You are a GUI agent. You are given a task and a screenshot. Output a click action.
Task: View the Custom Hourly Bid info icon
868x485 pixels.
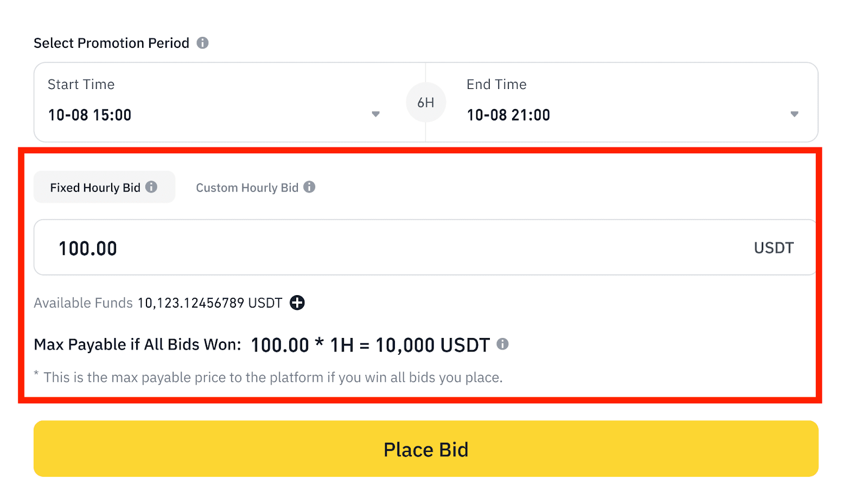(x=310, y=187)
